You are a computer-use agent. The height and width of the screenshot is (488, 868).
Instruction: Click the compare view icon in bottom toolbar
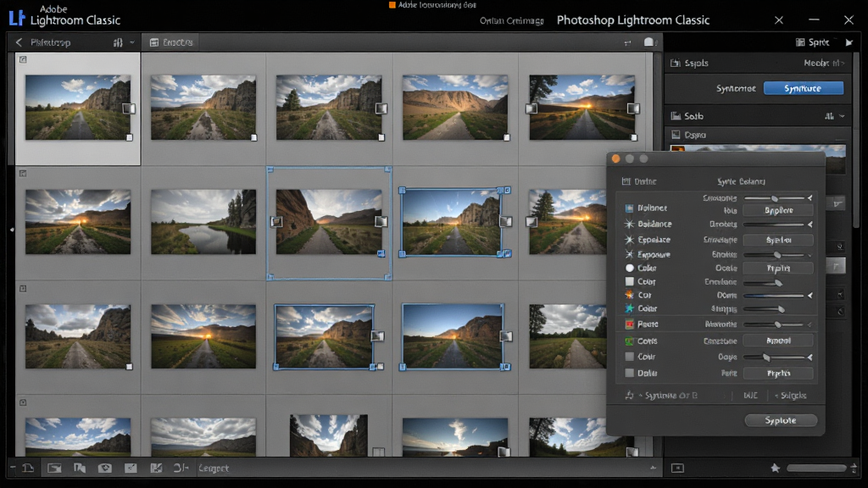click(80, 468)
